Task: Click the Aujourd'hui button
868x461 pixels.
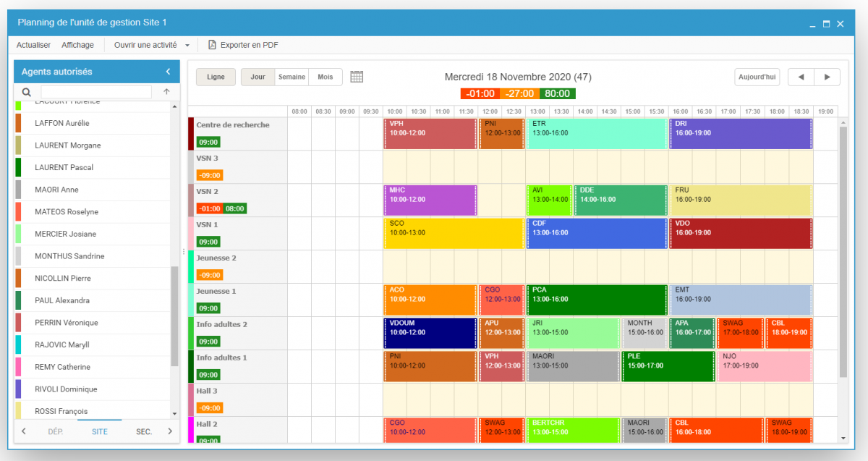Action: click(x=757, y=77)
